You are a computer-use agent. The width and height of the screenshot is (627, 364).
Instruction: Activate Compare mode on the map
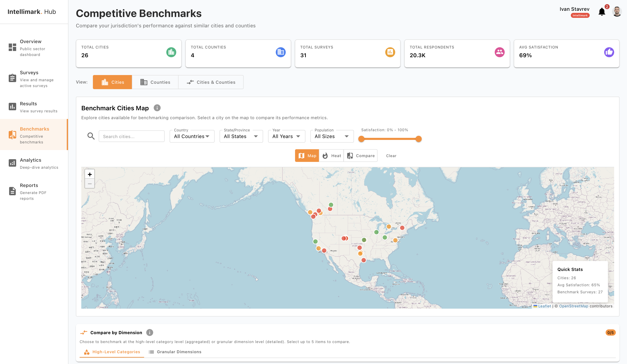click(x=361, y=155)
